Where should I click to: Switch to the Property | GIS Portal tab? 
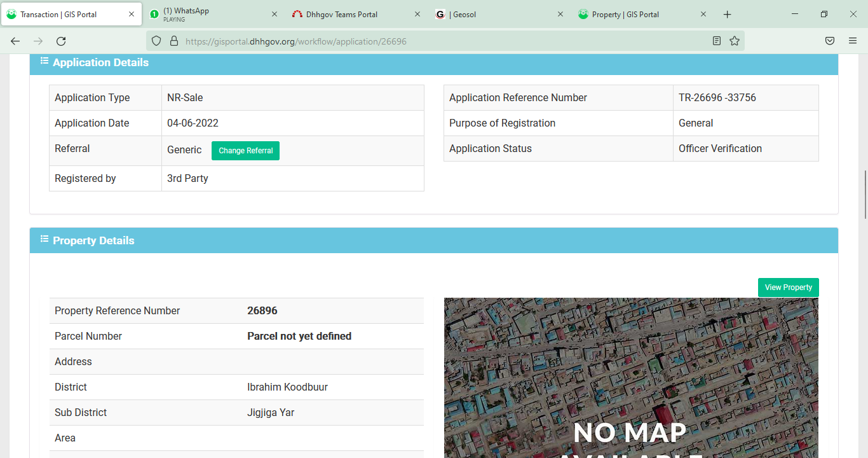[644, 14]
